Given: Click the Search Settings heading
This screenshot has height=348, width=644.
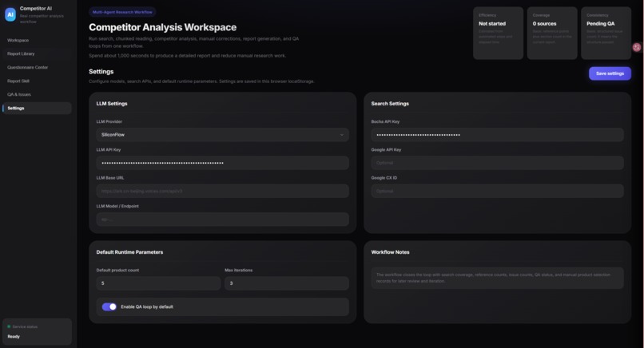Looking at the screenshot, I should 390,104.
